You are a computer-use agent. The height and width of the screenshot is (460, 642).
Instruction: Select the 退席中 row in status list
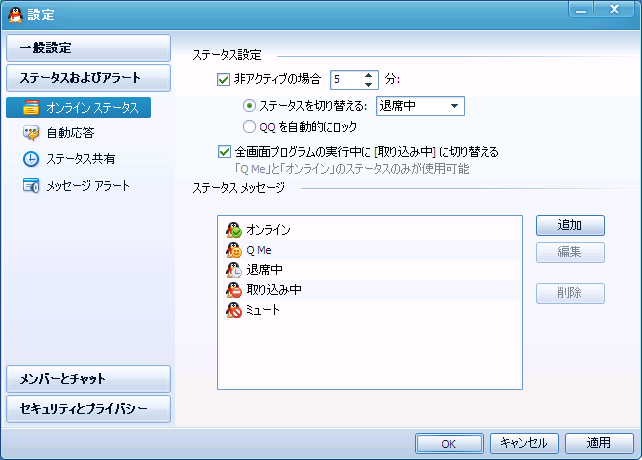(370, 270)
